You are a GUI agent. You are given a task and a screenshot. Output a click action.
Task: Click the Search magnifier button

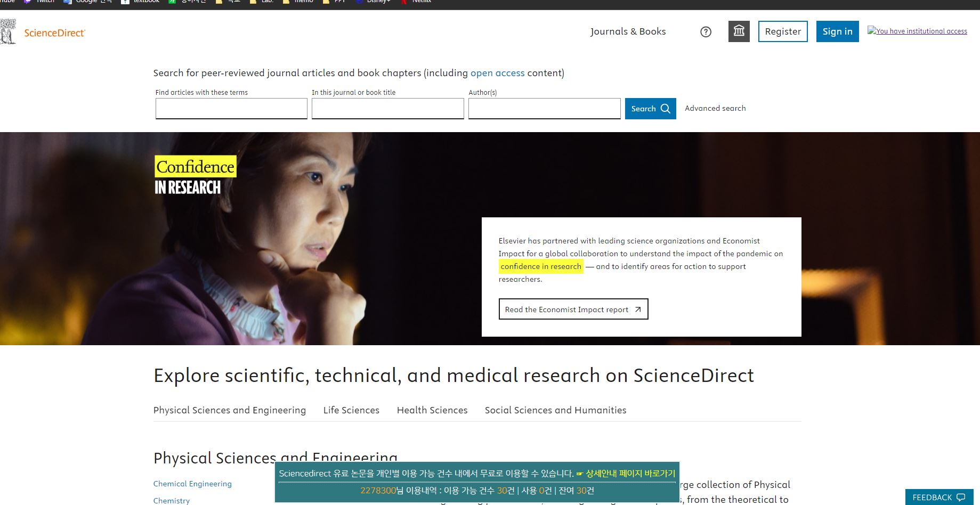[650, 109]
